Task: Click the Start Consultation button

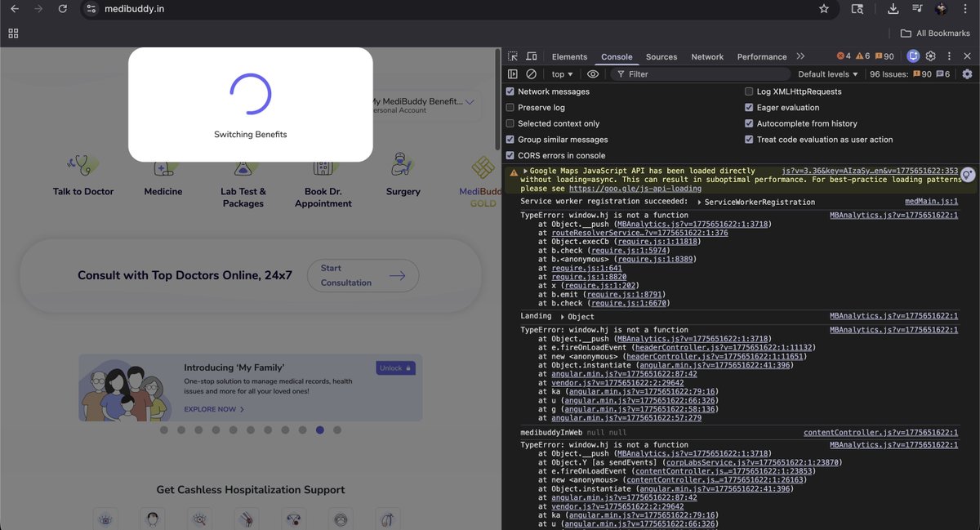Action: 363,275
